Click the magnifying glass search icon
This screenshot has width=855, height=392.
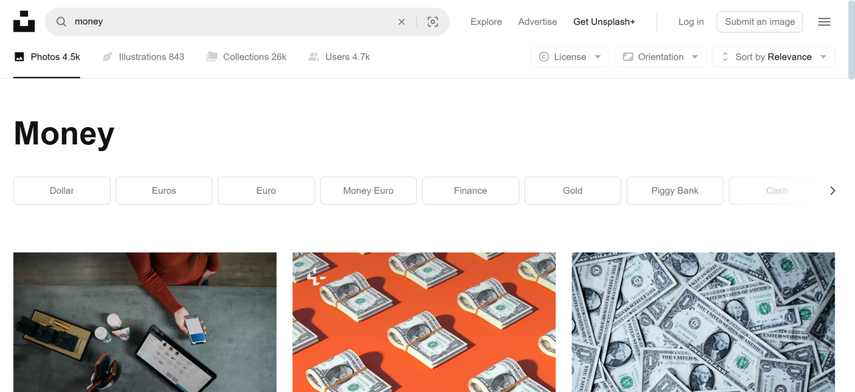click(62, 22)
